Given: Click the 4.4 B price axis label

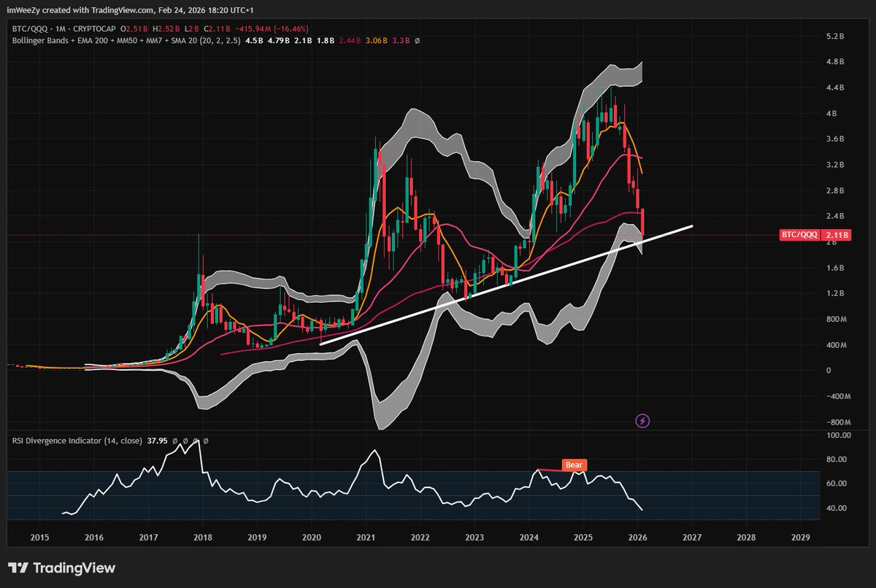Looking at the screenshot, I should point(836,88).
